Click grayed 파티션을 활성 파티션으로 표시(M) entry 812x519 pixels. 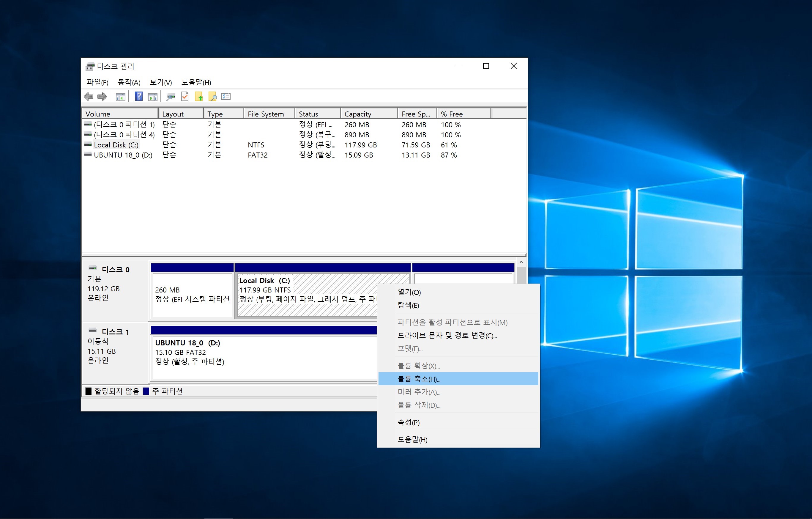458,322
